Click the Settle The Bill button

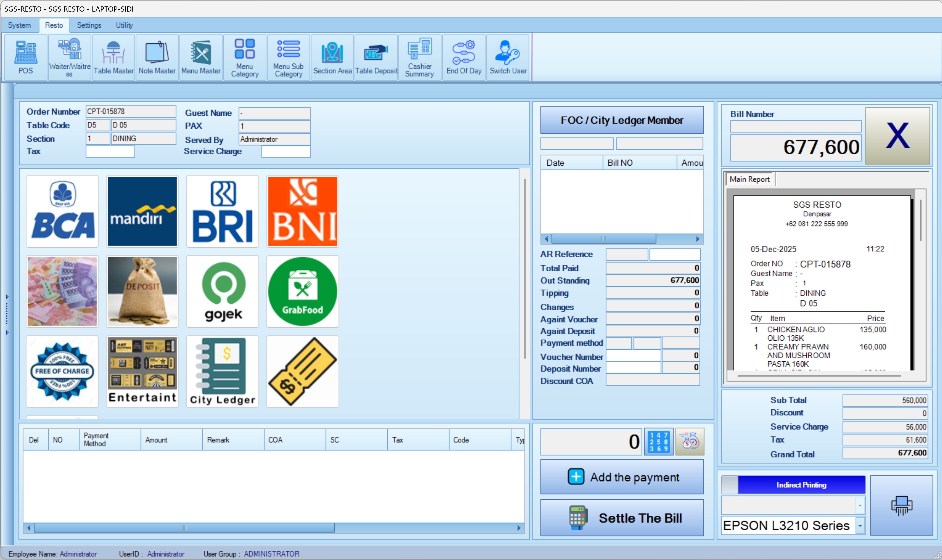622,518
